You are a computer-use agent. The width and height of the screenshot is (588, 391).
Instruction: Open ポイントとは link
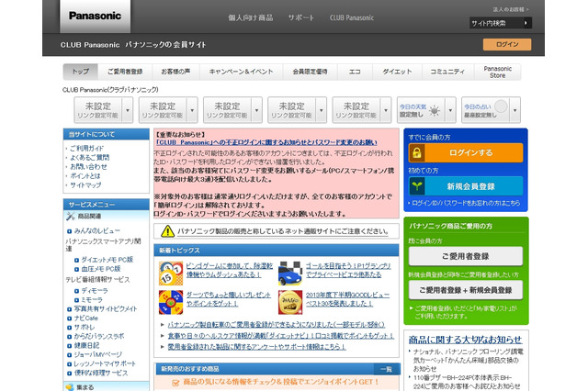tap(85, 176)
